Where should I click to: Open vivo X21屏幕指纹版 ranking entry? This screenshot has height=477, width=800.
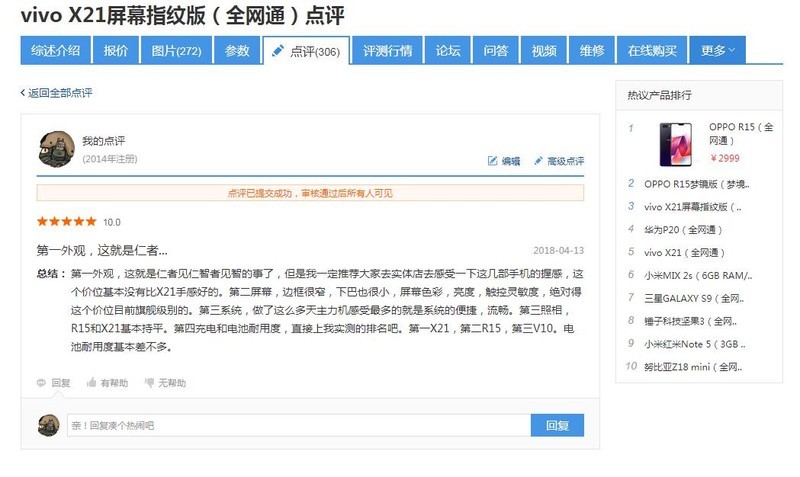pyautogui.click(x=692, y=207)
